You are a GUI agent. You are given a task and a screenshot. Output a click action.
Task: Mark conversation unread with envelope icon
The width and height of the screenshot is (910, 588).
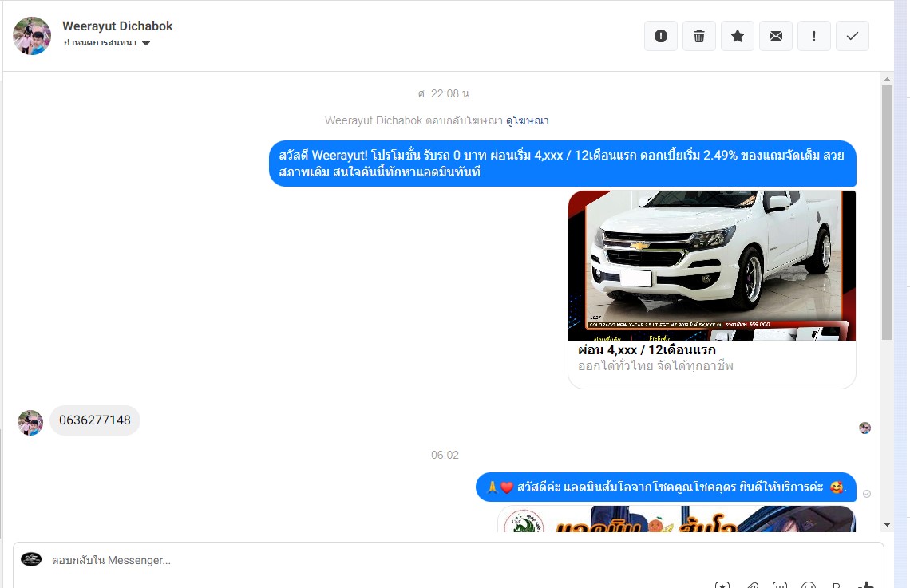[775, 36]
